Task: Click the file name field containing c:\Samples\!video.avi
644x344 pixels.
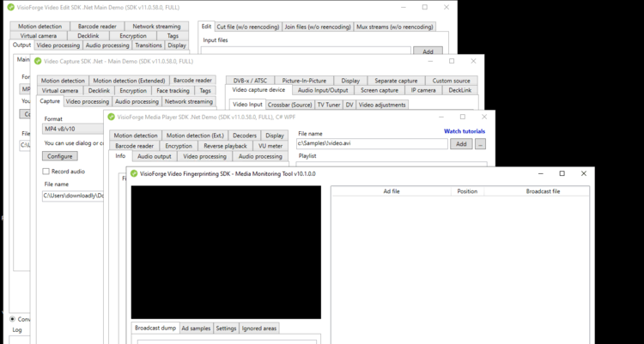Action: (x=372, y=144)
